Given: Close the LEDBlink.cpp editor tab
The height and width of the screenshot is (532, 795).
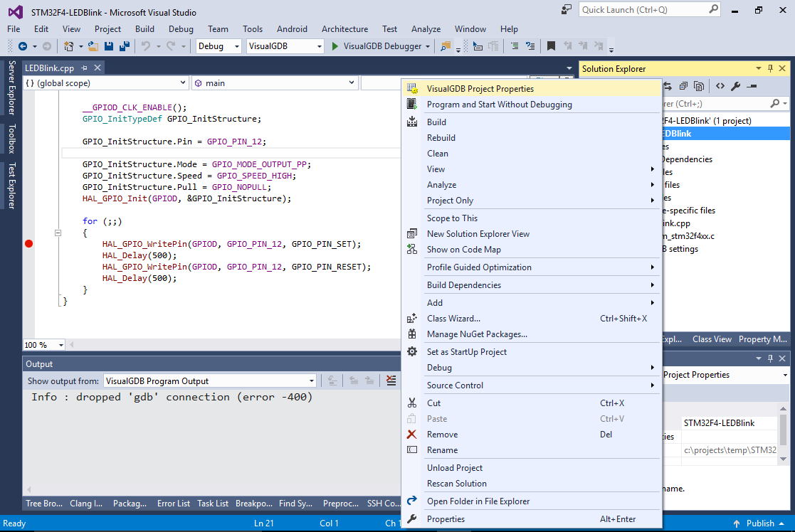Looking at the screenshot, I should point(98,68).
